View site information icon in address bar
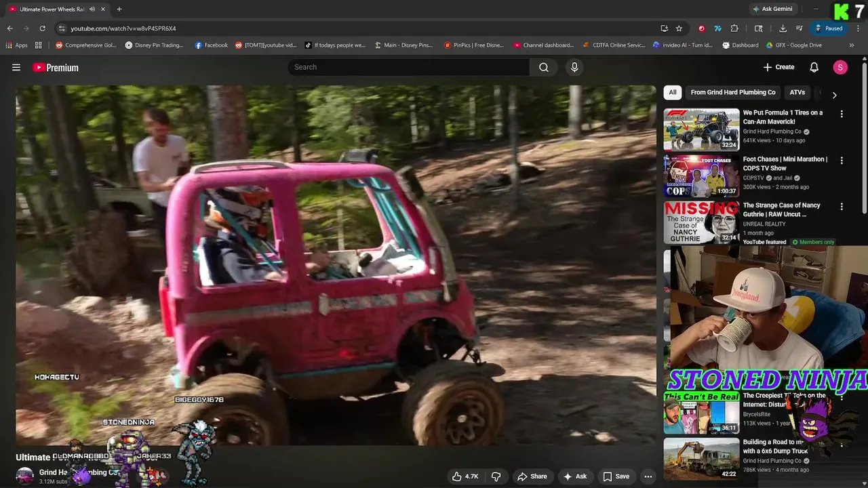Screen dimensions: 868x488 pos(62,28)
